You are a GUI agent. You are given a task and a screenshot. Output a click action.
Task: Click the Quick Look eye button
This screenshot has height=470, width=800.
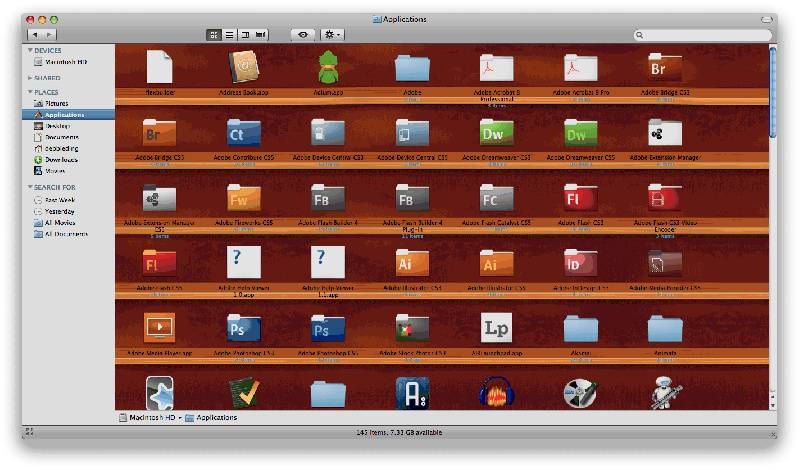point(301,35)
